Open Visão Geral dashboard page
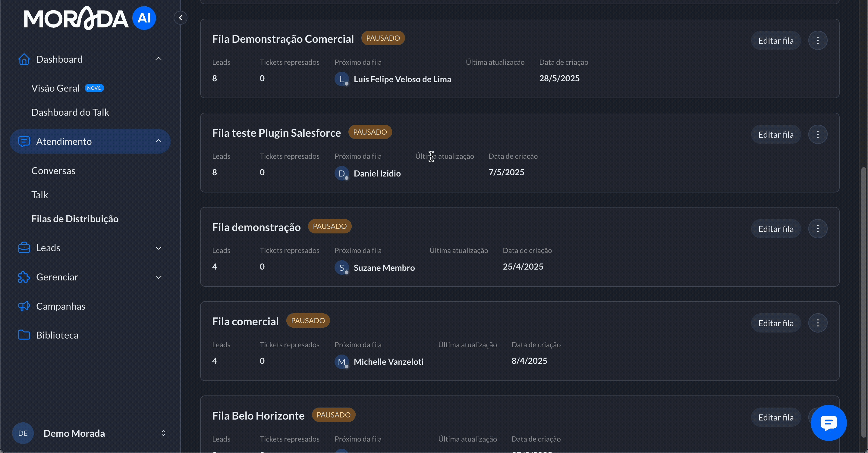Viewport: 868px width, 453px height. coord(55,88)
